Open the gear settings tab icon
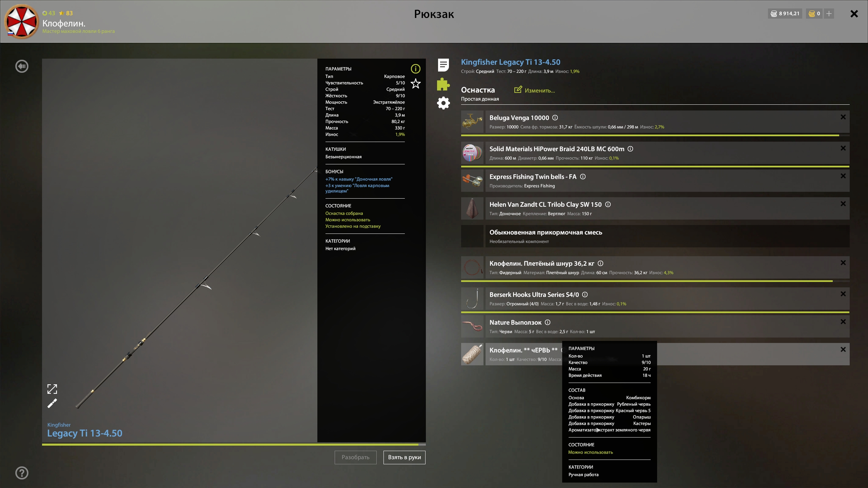Image resolution: width=868 pixels, height=488 pixels. (x=443, y=103)
